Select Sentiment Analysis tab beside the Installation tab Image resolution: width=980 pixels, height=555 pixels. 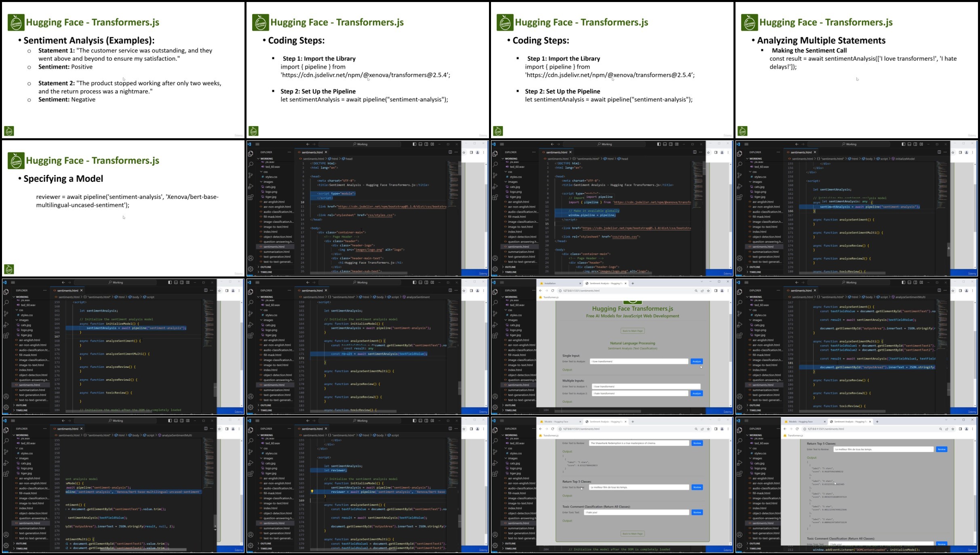[x=605, y=283]
